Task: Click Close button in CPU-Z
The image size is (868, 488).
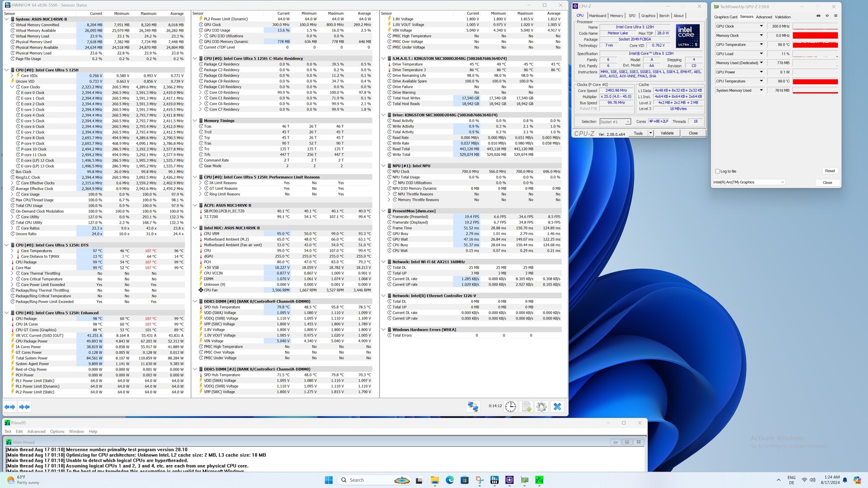Action: 693,133
